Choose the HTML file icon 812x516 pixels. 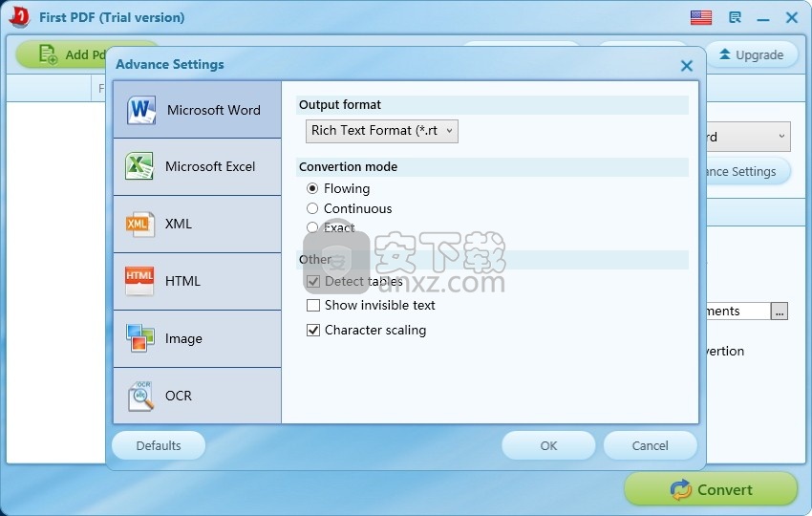pyautogui.click(x=139, y=280)
